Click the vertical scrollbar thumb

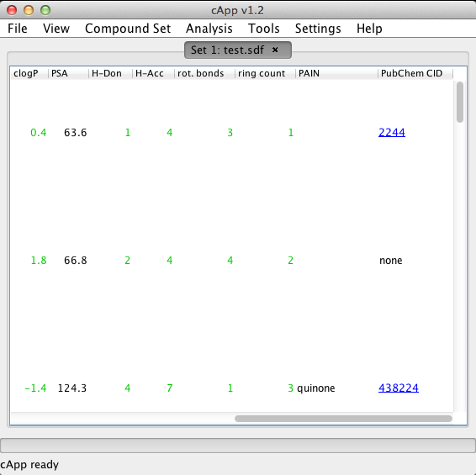(460, 102)
